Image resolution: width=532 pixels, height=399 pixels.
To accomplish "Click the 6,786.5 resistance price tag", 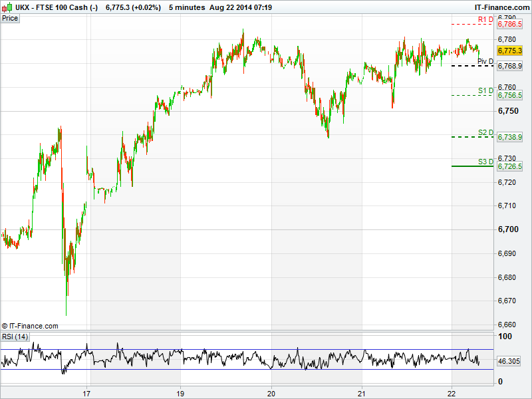I will pos(509,24).
